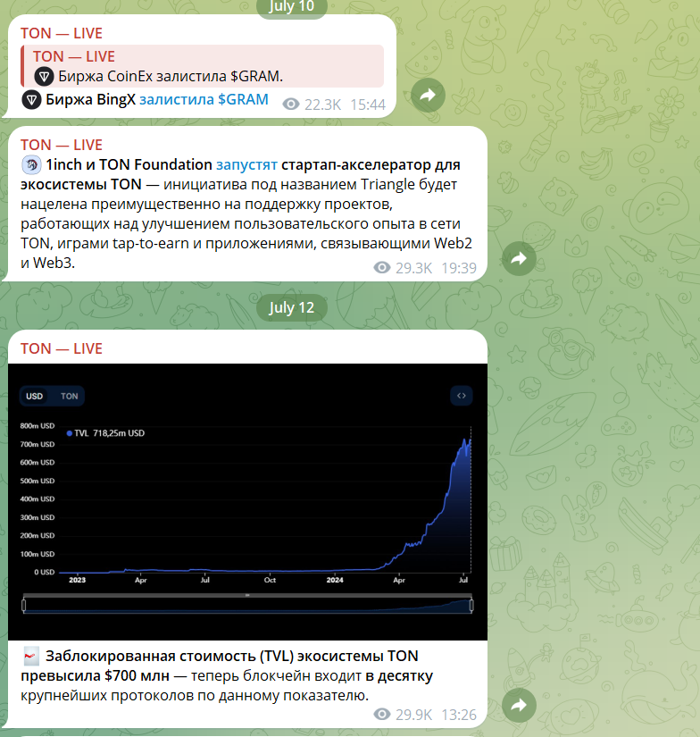Screen dimensions: 700x737
Task: Click the view count eye icon at 22.3K
Action: click(291, 105)
